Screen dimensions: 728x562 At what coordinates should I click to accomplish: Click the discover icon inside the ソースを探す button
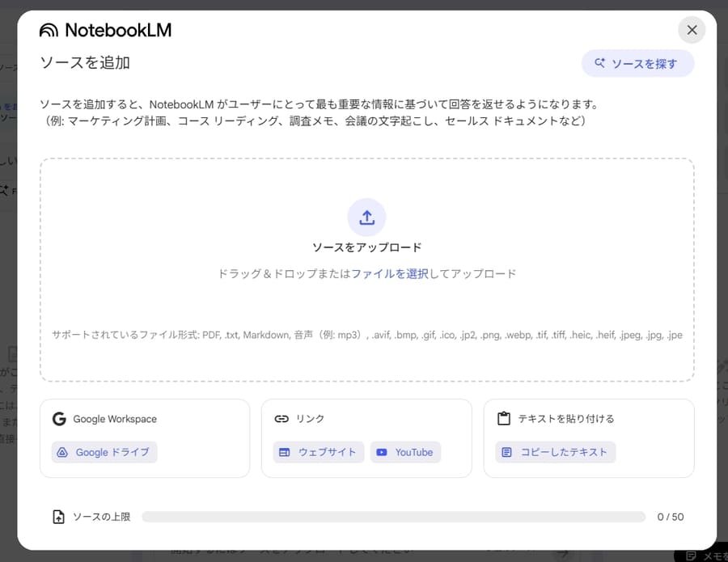coord(601,63)
